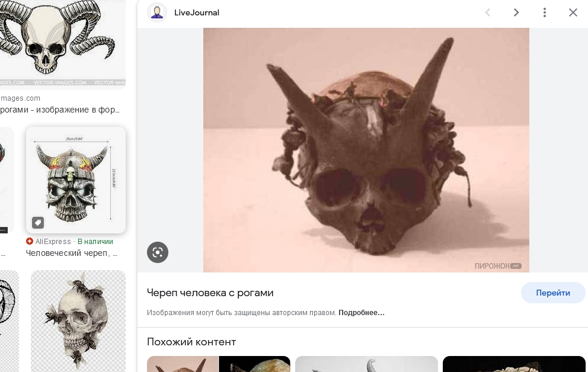Open the three-dot more options menu
The height and width of the screenshot is (372, 588).
545,12
